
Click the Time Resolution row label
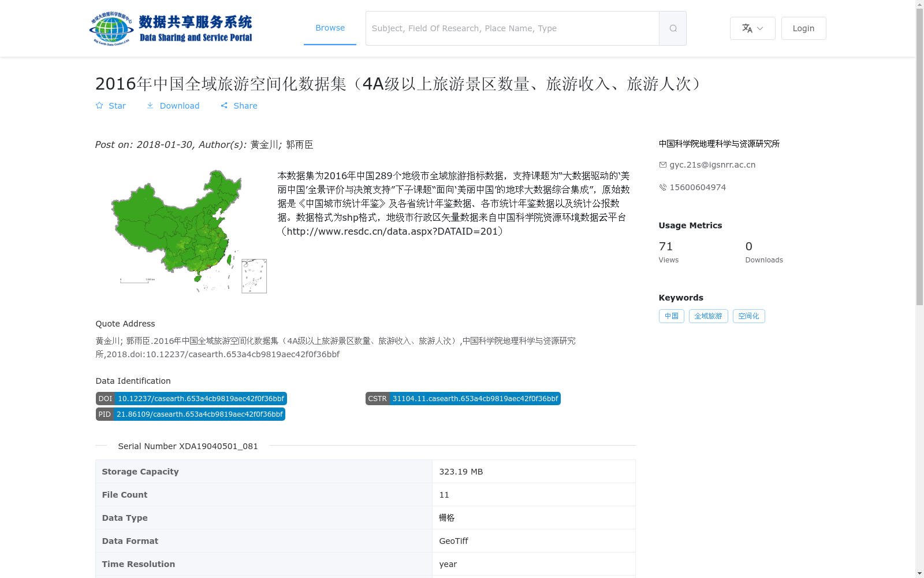pos(139,564)
